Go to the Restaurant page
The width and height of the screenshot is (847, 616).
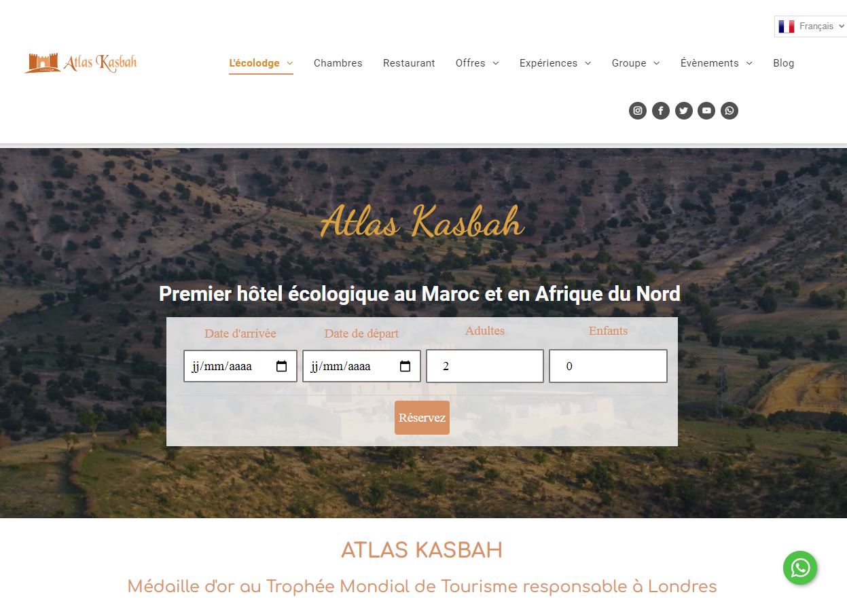[409, 63]
